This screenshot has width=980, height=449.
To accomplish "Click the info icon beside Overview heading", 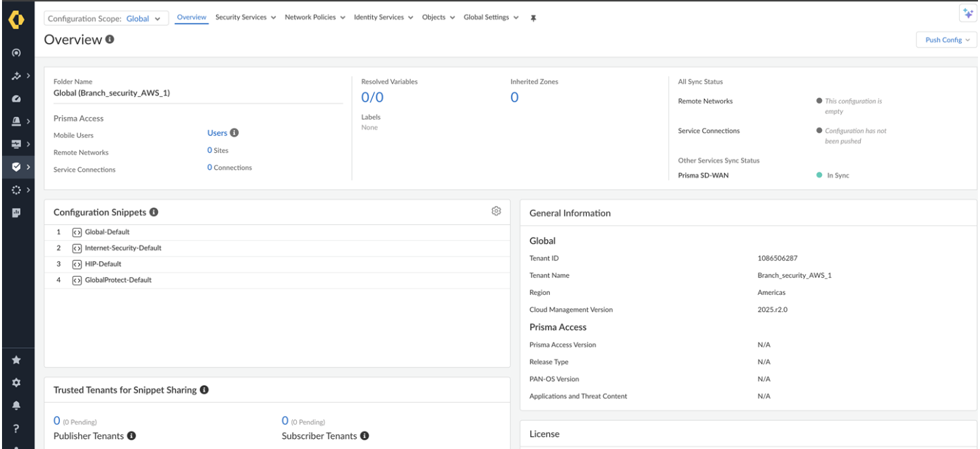I will [109, 40].
